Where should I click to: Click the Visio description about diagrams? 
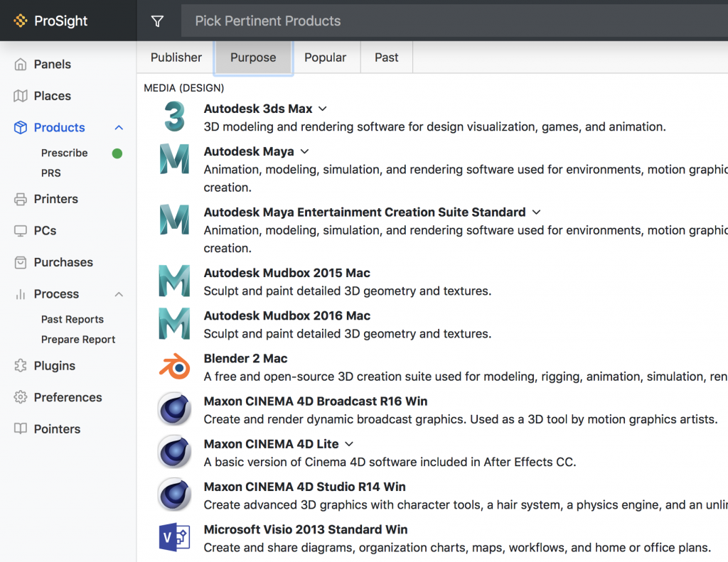[457, 548]
